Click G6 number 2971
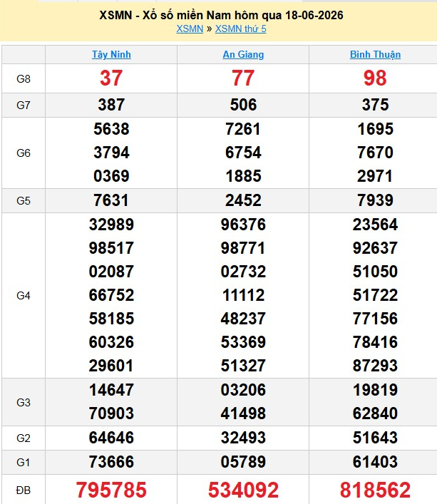 coord(375,176)
